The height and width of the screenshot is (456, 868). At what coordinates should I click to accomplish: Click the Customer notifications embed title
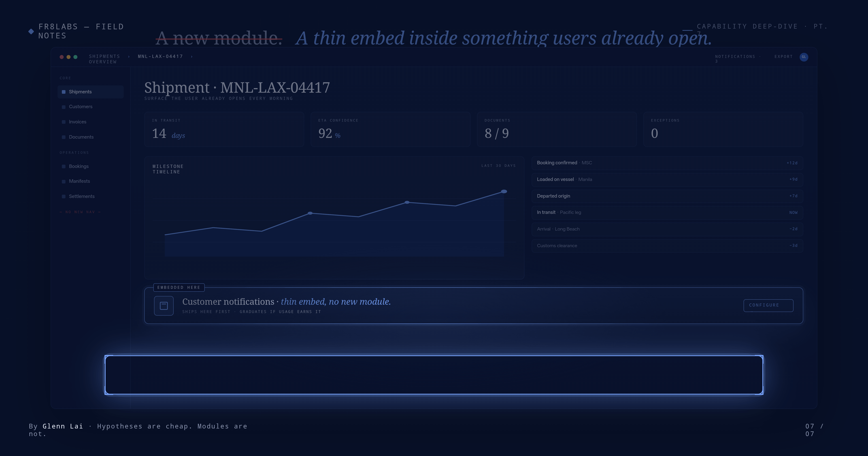pos(286,301)
